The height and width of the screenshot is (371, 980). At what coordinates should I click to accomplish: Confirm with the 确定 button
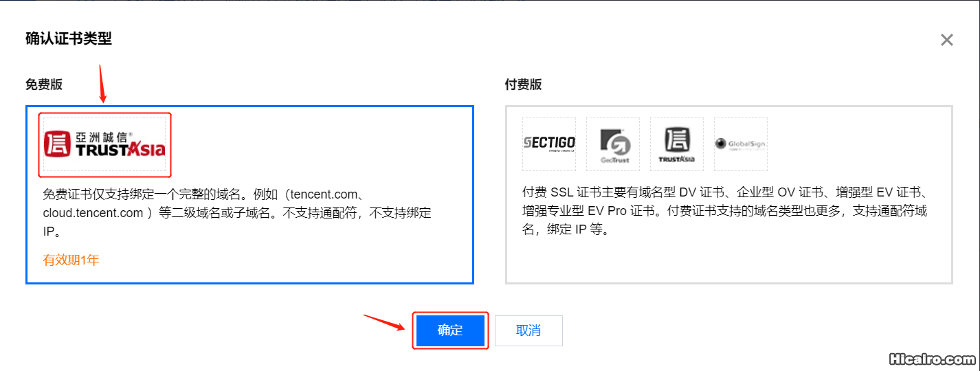(x=450, y=330)
